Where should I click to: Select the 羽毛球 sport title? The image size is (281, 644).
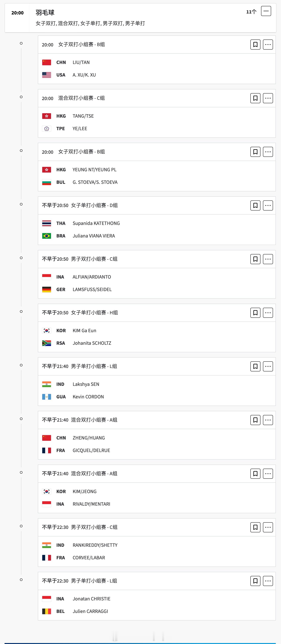click(x=45, y=13)
